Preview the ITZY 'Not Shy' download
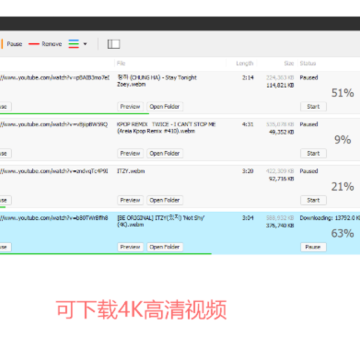Image resolution: width=360 pixels, height=360 pixels. 130,247
